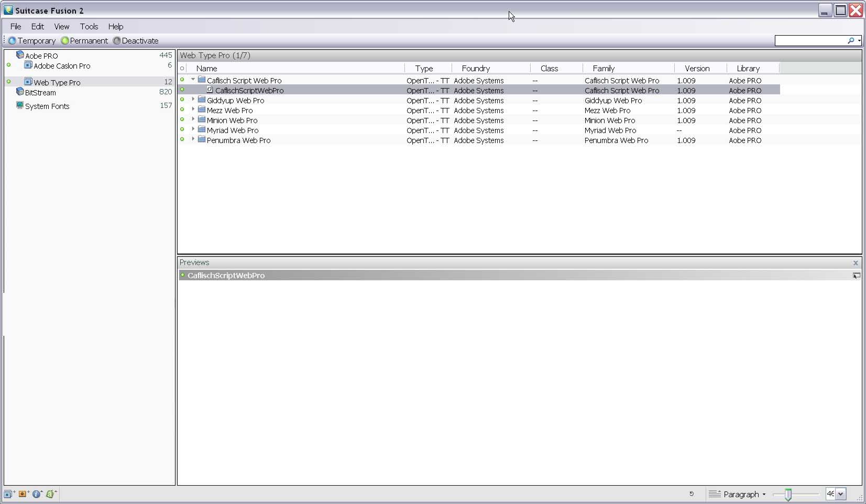Click the reset preview arrow icon
Screen dimensions: 866x504
[692, 494]
